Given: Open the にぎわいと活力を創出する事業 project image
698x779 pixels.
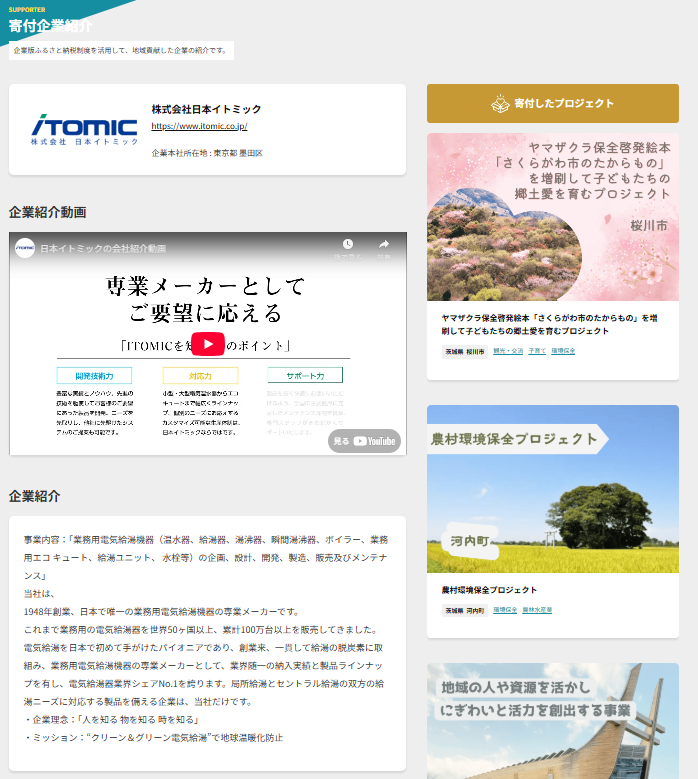Looking at the screenshot, I should [552, 720].
